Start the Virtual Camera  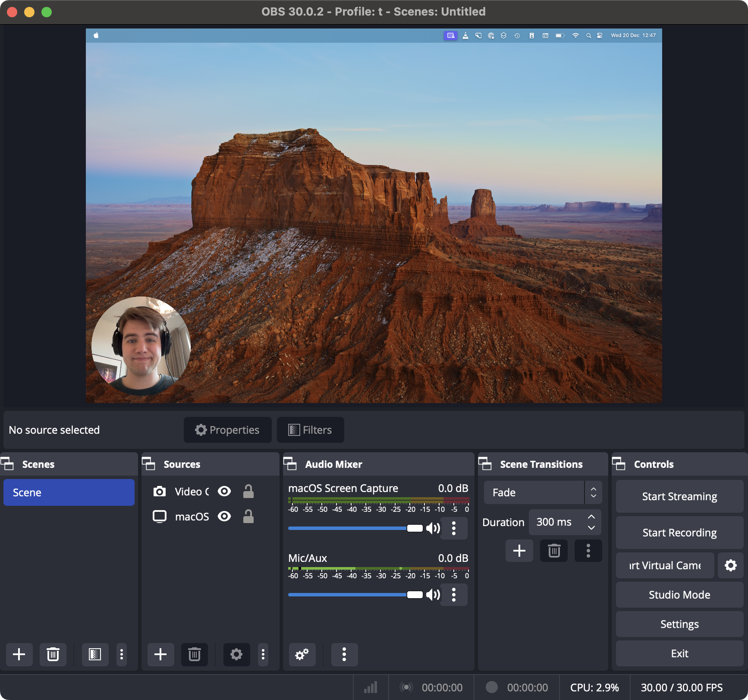pos(665,565)
